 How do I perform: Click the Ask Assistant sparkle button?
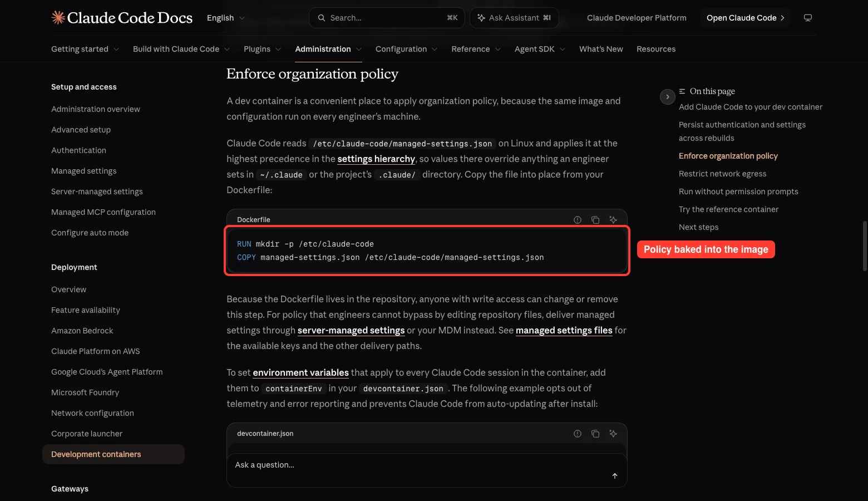[514, 18]
